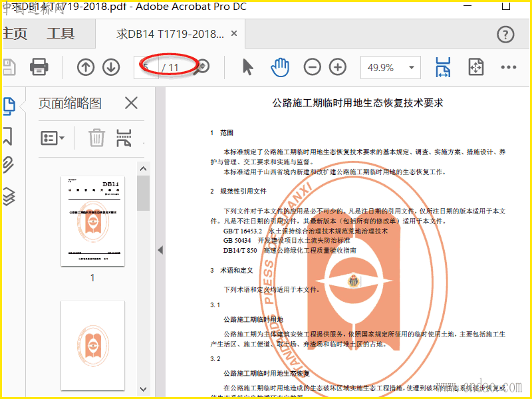Open Help with the question mark icon

pyautogui.click(x=505, y=35)
